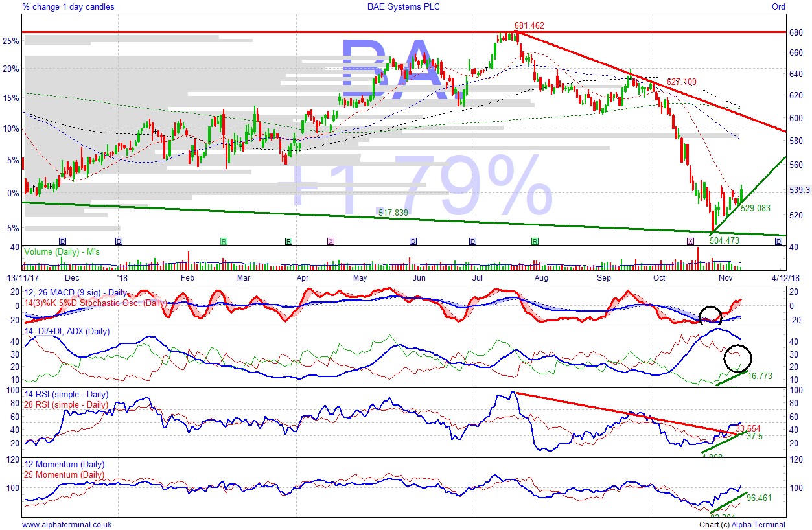Click the purple X marker in mid-April
The width and height of the screenshot is (812, 530).
(x=331, y=241)
